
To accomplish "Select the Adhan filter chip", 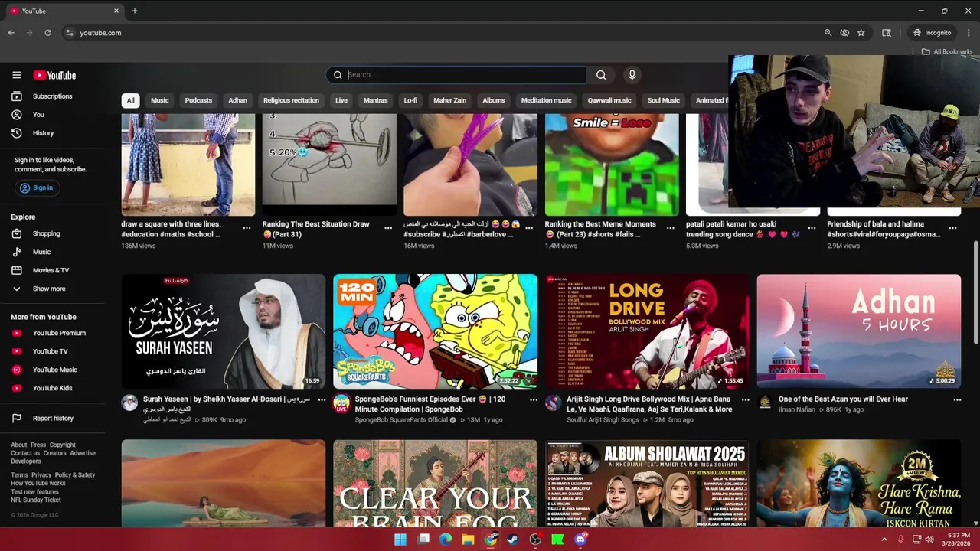I will pyautogui.click(x=237, y=100).
